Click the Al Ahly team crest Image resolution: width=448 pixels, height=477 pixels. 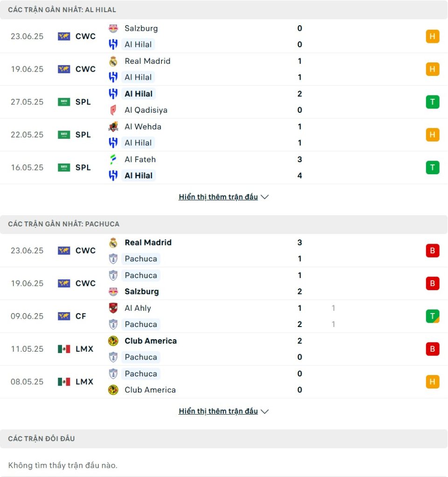point(113,308)
